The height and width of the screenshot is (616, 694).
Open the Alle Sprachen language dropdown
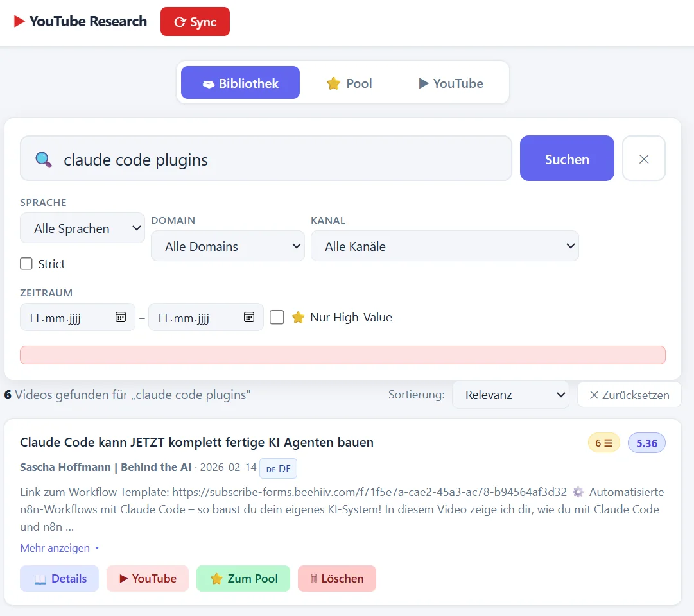click(x=82, y=228)
